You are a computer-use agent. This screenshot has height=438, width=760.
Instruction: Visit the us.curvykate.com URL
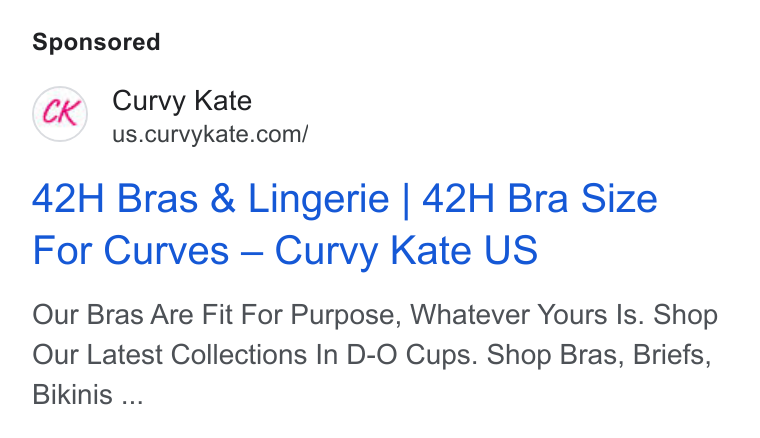pos(210,135)
